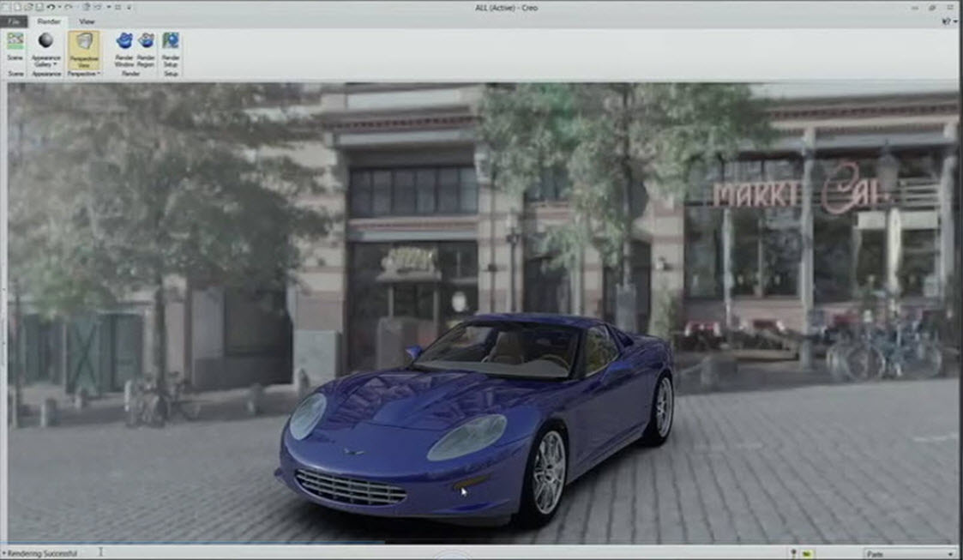Open the Undo history dropdown arrow
Screen dimensions: 963x560
pyautogui.click(x=59, y=8)
